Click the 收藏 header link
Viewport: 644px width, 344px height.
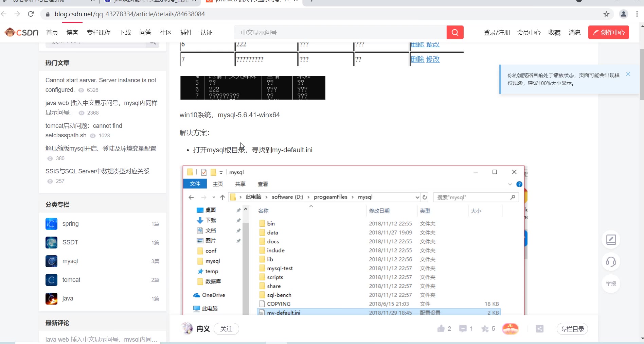point(554,33)
